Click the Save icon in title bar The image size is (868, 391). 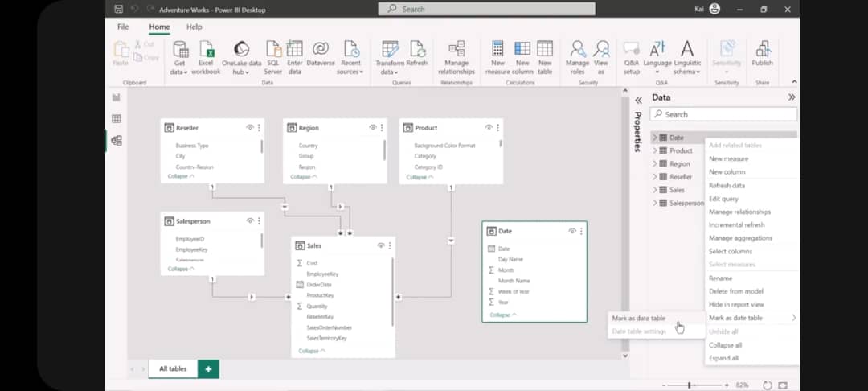(118, 10)
